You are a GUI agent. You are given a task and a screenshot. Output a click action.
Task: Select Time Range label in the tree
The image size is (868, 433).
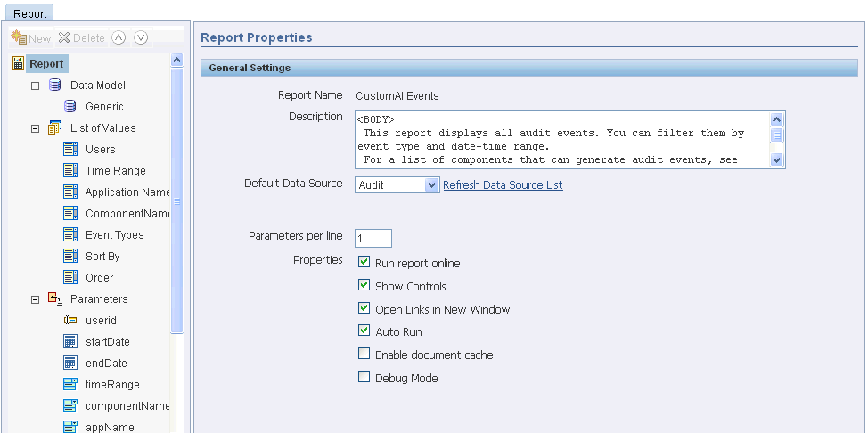click(116, 170)
